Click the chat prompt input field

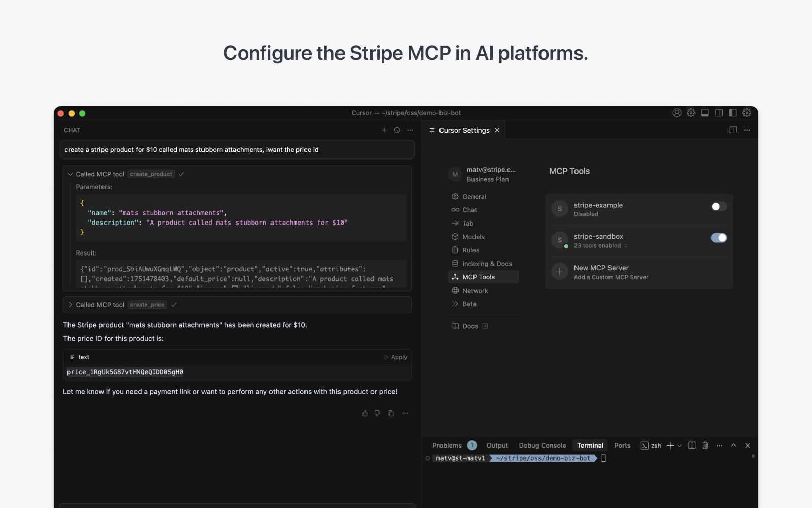click(x=237, y=149)
